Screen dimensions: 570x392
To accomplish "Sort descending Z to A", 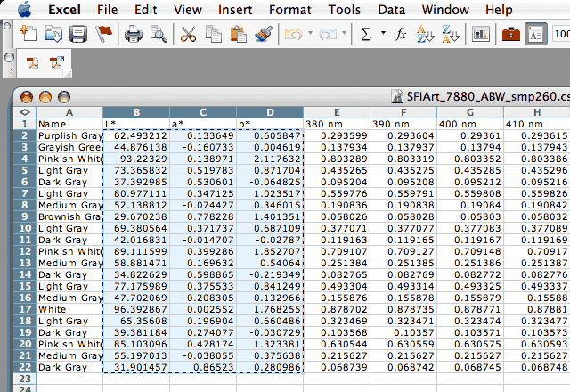I will click(x=451, y=34).
